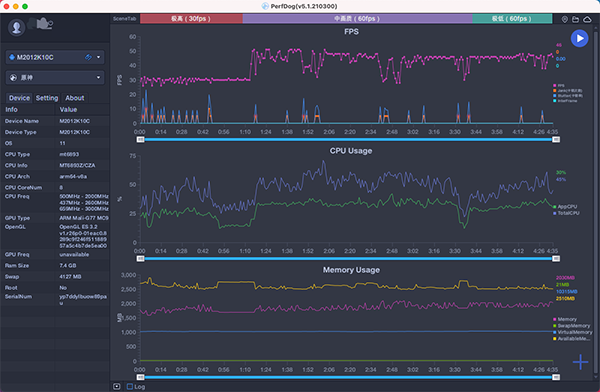Click the user profile avatar icon
Screen dimensions: 600x392
16,27
